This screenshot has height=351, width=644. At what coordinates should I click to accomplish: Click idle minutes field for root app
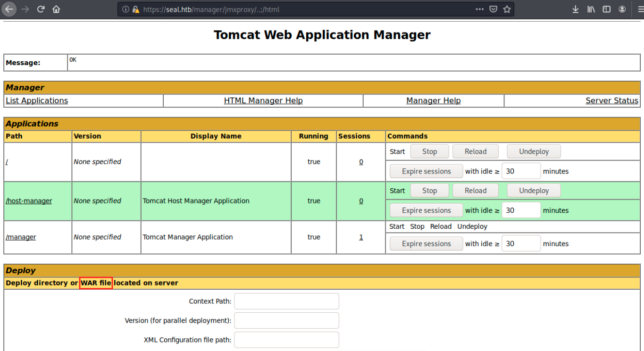[x=521, y=171]
